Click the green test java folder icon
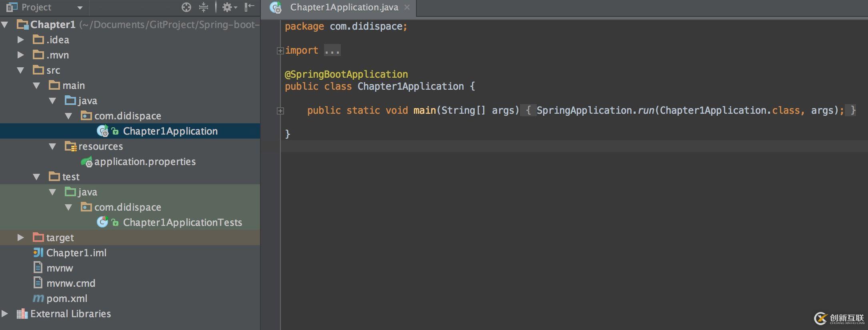The image size is (868, 330). pos(70,191)
